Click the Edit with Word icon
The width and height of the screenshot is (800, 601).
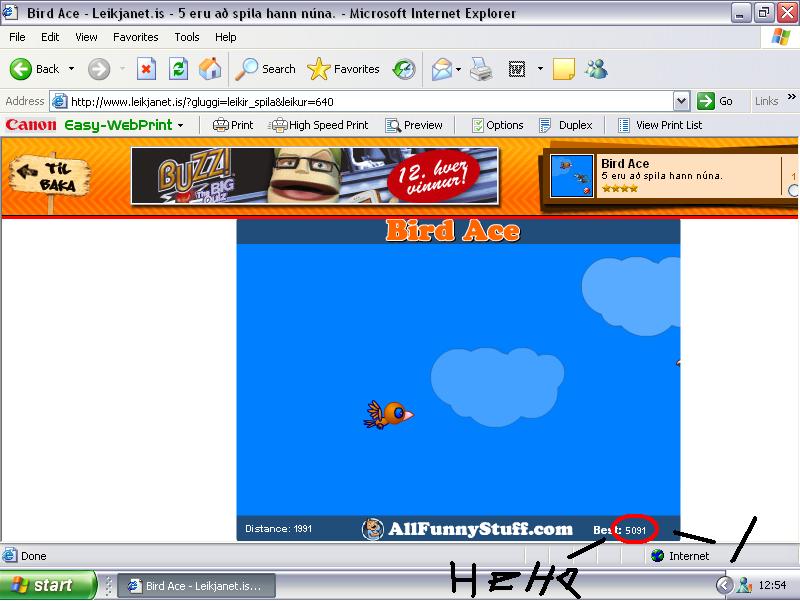tap(517, 69)
